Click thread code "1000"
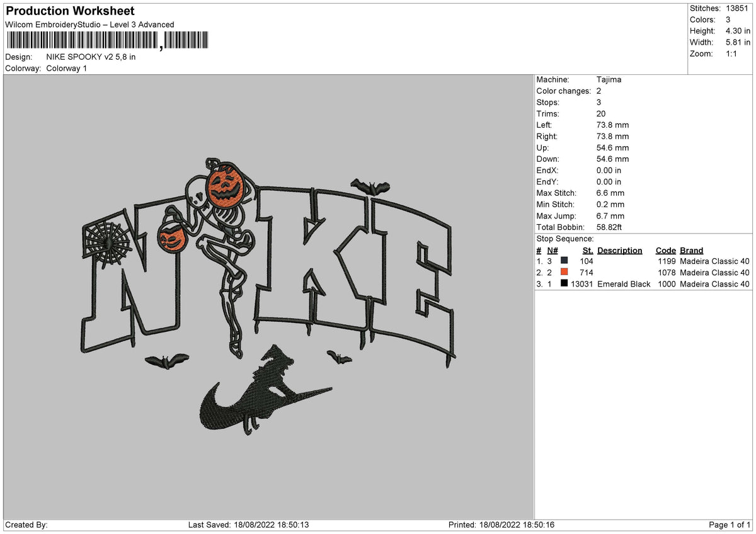 tap(667, 284)
